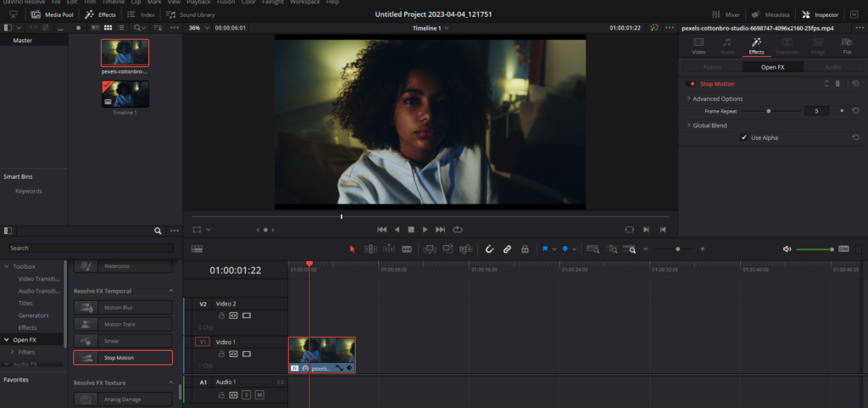Toggle the Stop Motion effect switch
868x408 pixels.
pos(690,84)
